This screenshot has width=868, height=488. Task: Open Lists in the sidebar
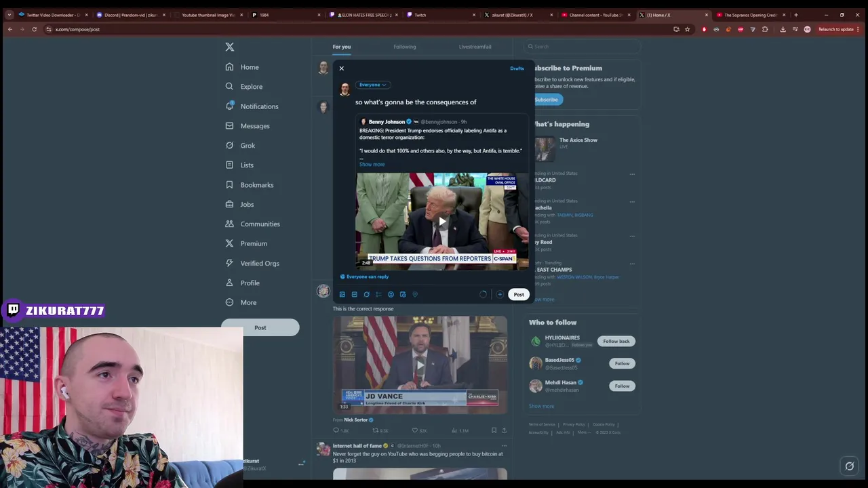pyautogui.click(x=239, y=165)
